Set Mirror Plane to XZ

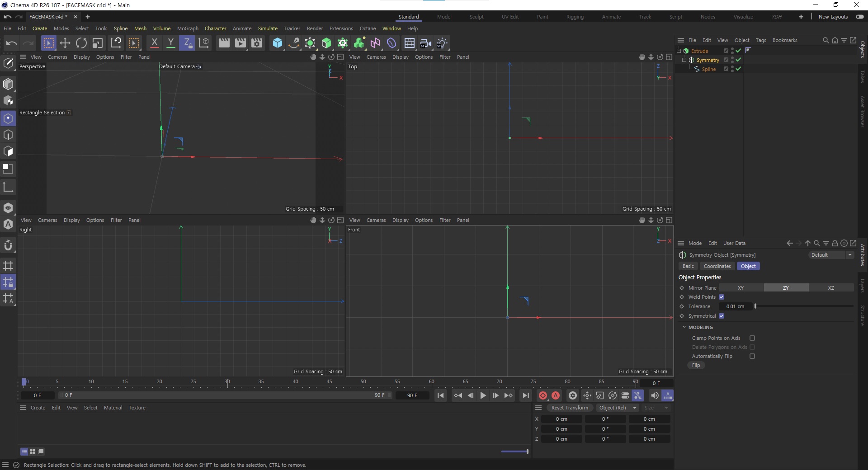pyautogui.click(x=831, y=288)
